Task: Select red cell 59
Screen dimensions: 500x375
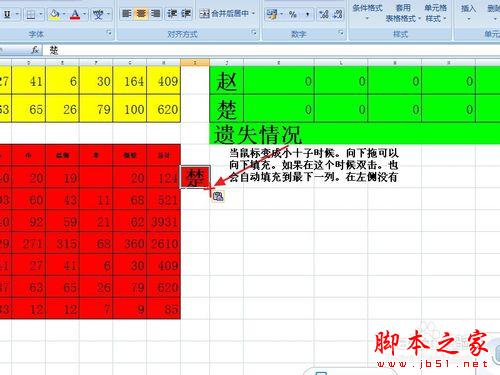Action: pos(62,221)
